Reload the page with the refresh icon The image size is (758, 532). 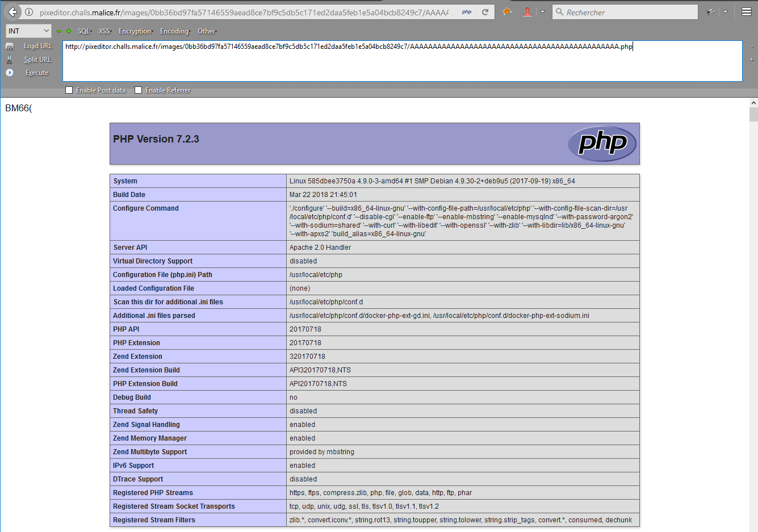[485, 12]
